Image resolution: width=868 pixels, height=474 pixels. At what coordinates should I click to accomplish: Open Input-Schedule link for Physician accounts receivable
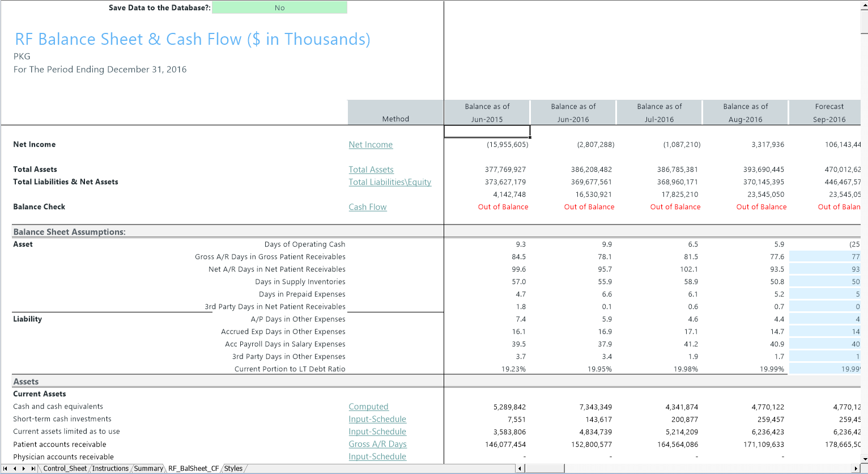coord(377,456)
